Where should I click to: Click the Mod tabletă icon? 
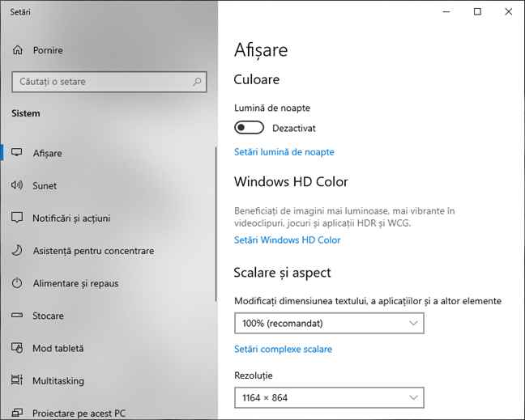point(17,348)
